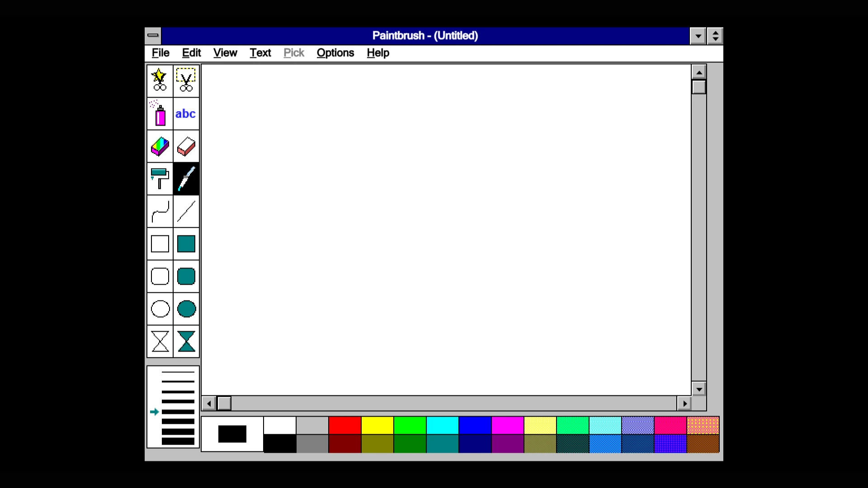Choose the hollow Circle/Ellipse tool
The height and width of the screenshot is (488, 868).
pos(160,309)
